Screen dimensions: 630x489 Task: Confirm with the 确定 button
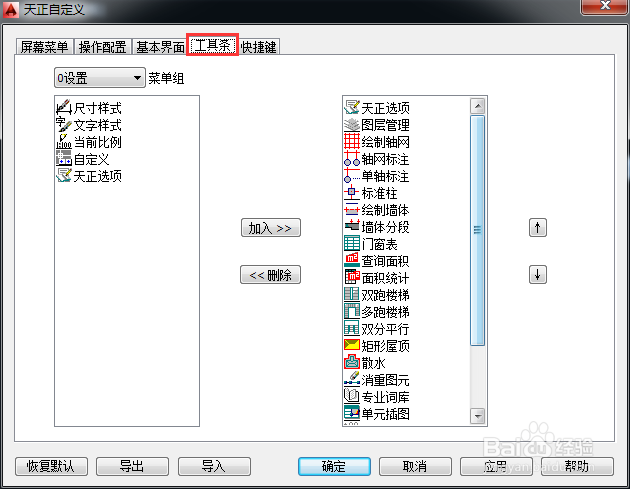(334, 466)
